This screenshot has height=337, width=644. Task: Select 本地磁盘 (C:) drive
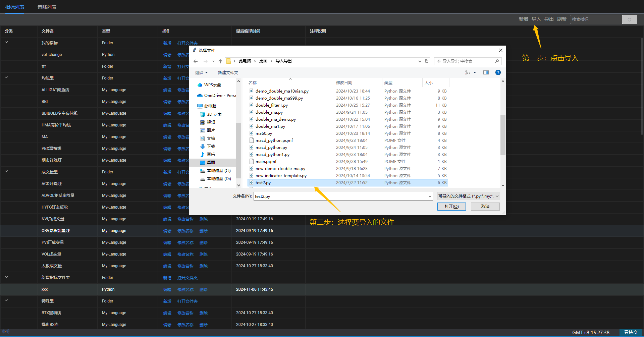click(215, 171)
